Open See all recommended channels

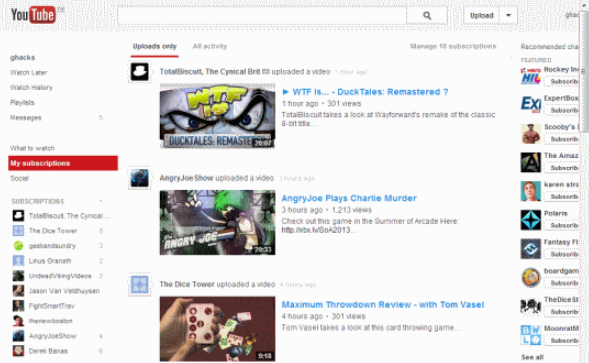pos(532,357)
